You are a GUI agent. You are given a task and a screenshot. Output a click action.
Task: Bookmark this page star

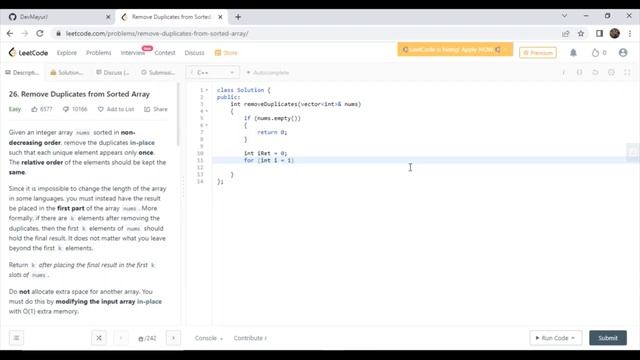point(581,33)
